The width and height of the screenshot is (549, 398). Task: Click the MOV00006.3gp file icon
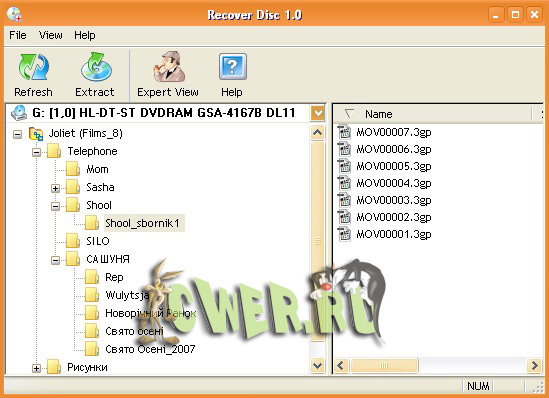(x=345, y=149)
